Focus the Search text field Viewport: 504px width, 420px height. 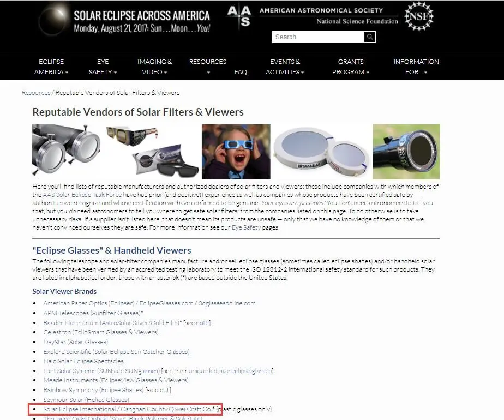[318, 37]
